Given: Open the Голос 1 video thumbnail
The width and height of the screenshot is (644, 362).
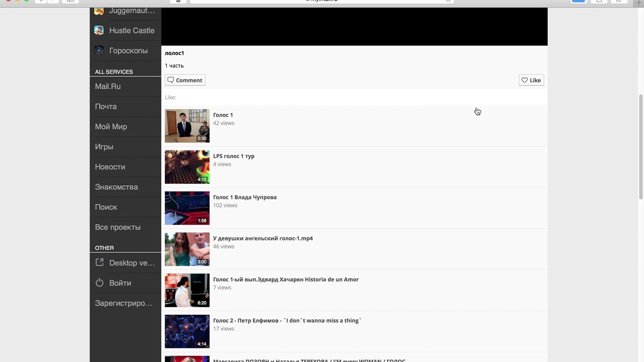Looking at the screenshot, I should [187, 126].
